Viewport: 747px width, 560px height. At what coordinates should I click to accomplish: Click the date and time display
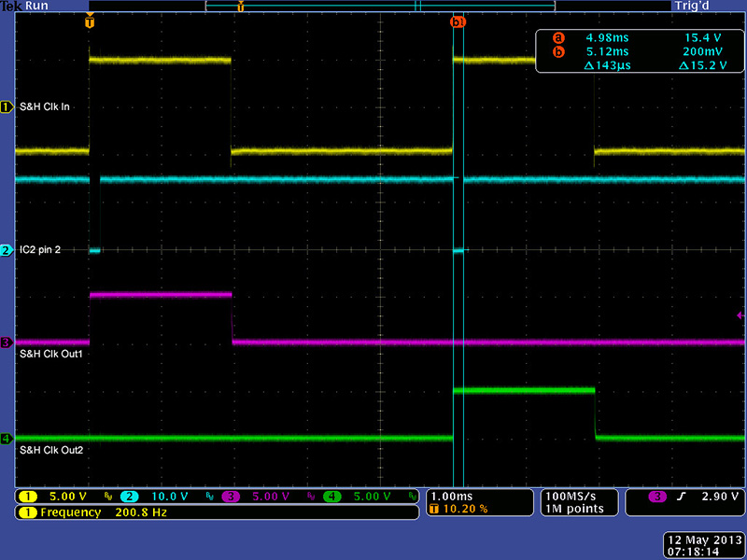click(700, 546)
